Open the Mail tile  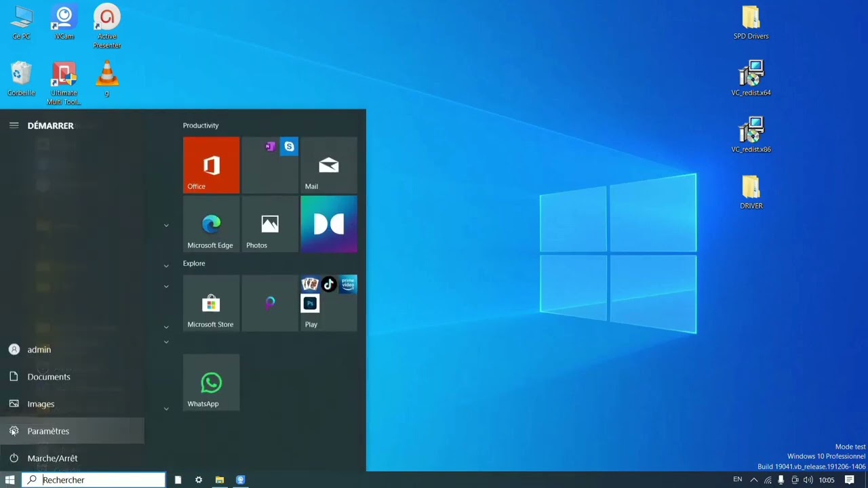(329, 165)
